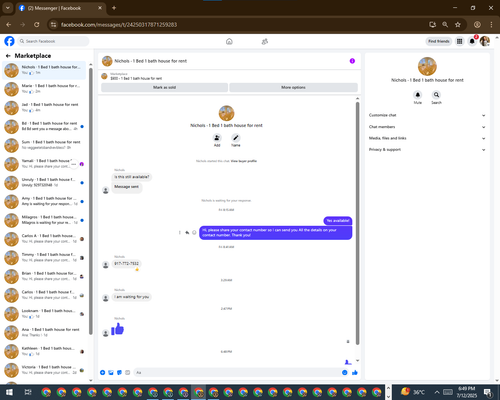
Task: Click the conversation list vertical scrollbar
Action: [x=91, y=201]
